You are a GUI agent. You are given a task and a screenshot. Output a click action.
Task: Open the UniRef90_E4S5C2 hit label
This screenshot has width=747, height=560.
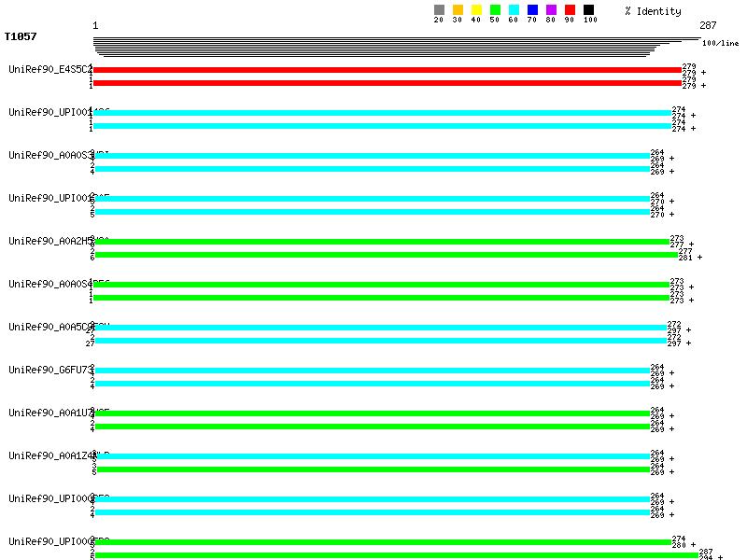click(x=50, y=69)
